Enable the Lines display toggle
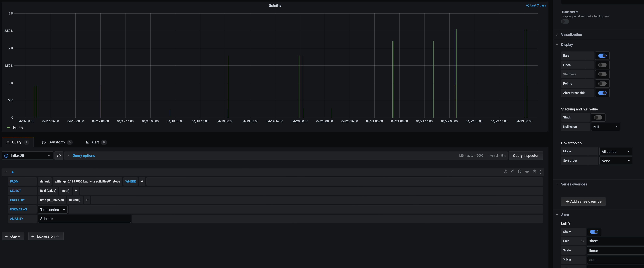Screen dimensions: 644x268 click(x=602, y=65)
